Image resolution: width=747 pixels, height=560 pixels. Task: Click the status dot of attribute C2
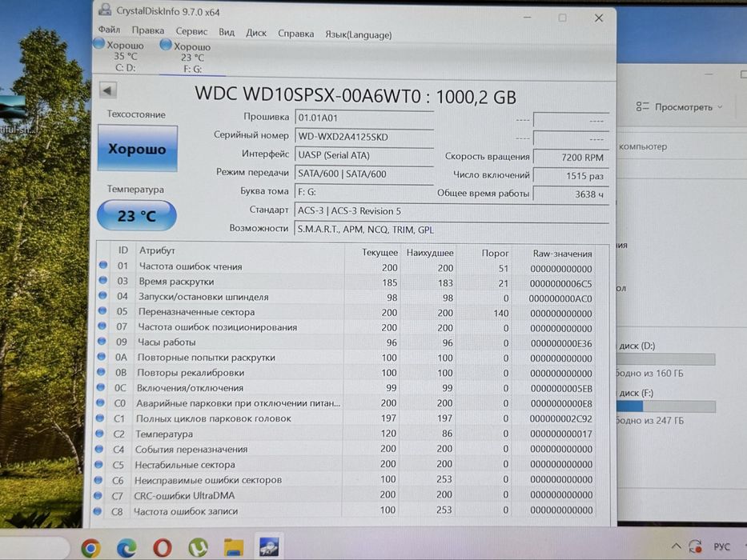click(99, 434)
